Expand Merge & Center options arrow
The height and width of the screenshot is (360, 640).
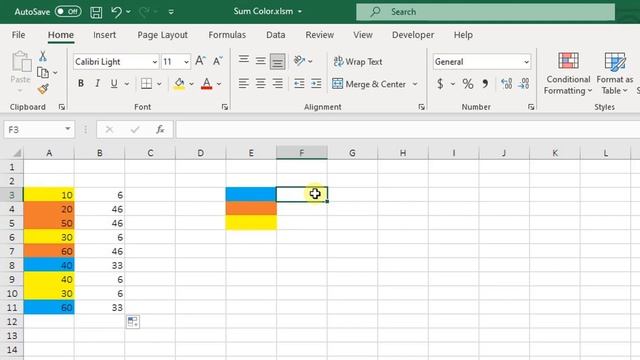(x=415, y=84)
